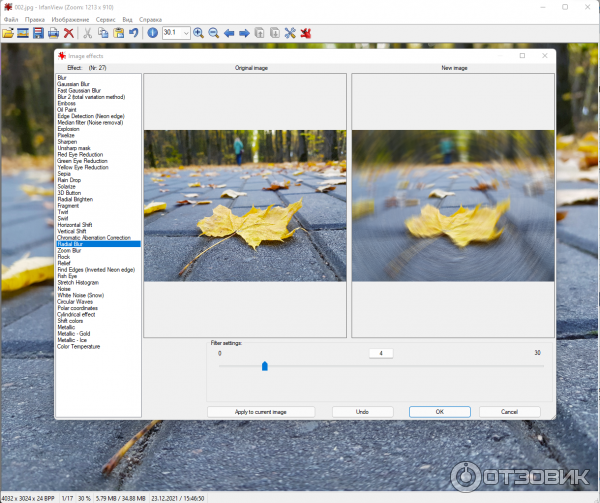The image size is (600, 503).
Task: Expand the zoom percentage dropdown
Action: point(186,33)
